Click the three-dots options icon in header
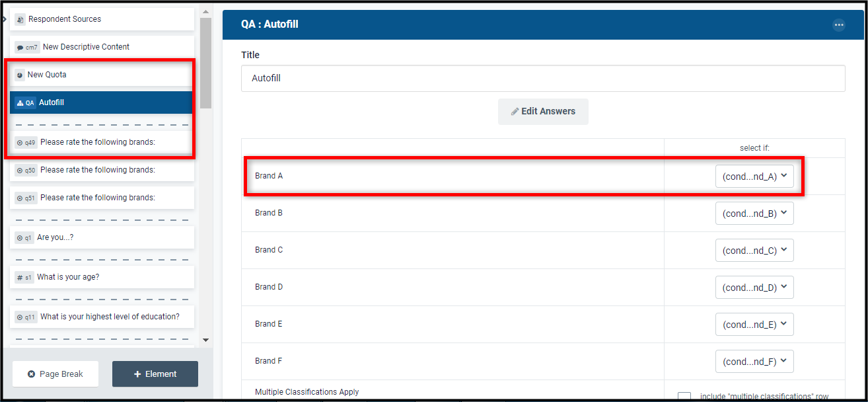The width and height of the screenshot is (868, 402). pos(839,25)
